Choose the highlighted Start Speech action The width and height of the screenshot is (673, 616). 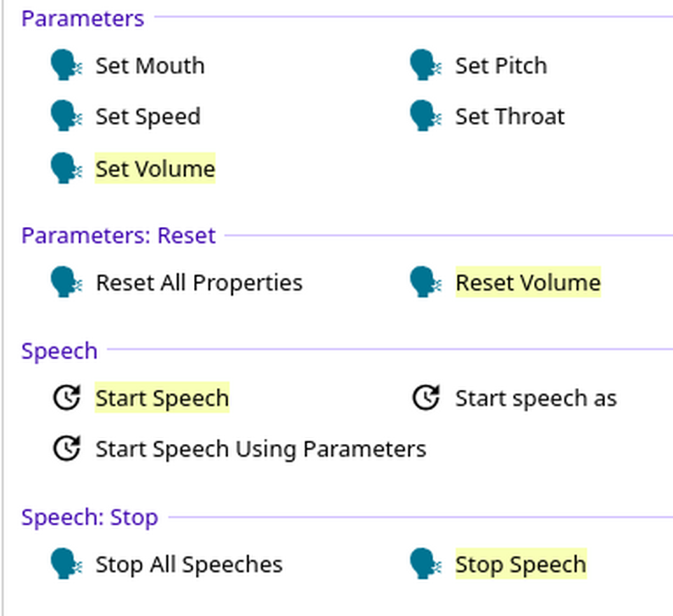(x=162, y=397)
